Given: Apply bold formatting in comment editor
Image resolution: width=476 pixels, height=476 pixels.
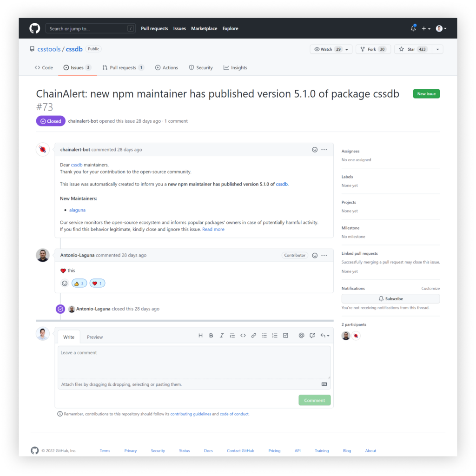Looking at the screenshot, I should coord(211,336).
